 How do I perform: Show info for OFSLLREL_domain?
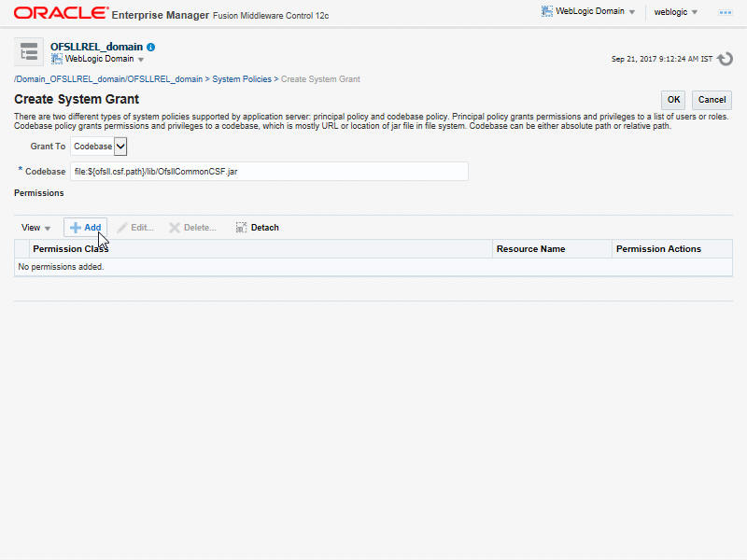151,48
